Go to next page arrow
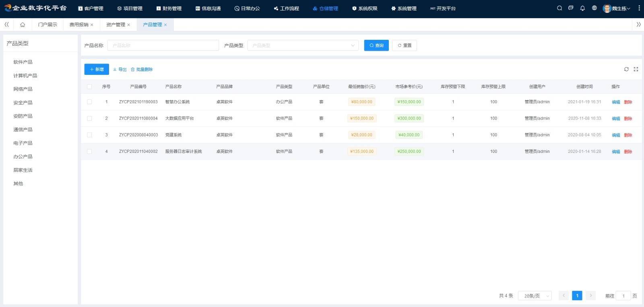The image size is (644, 307). click(590, 296)
